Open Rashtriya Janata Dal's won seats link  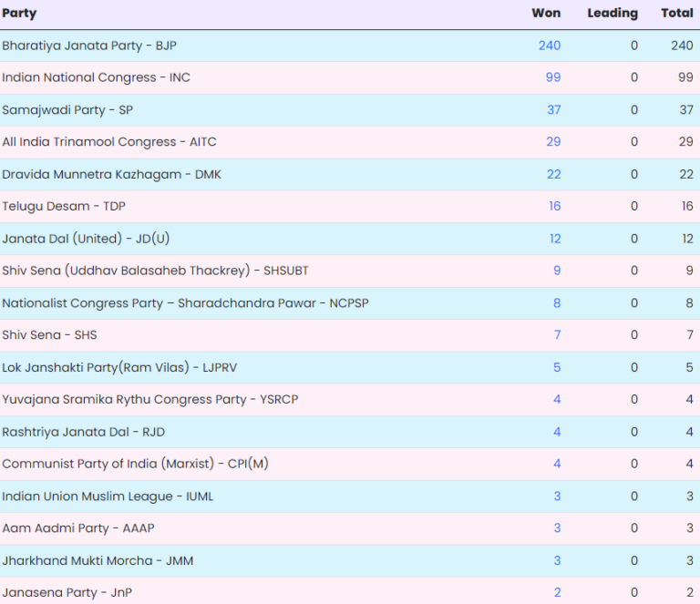[557, 432]
